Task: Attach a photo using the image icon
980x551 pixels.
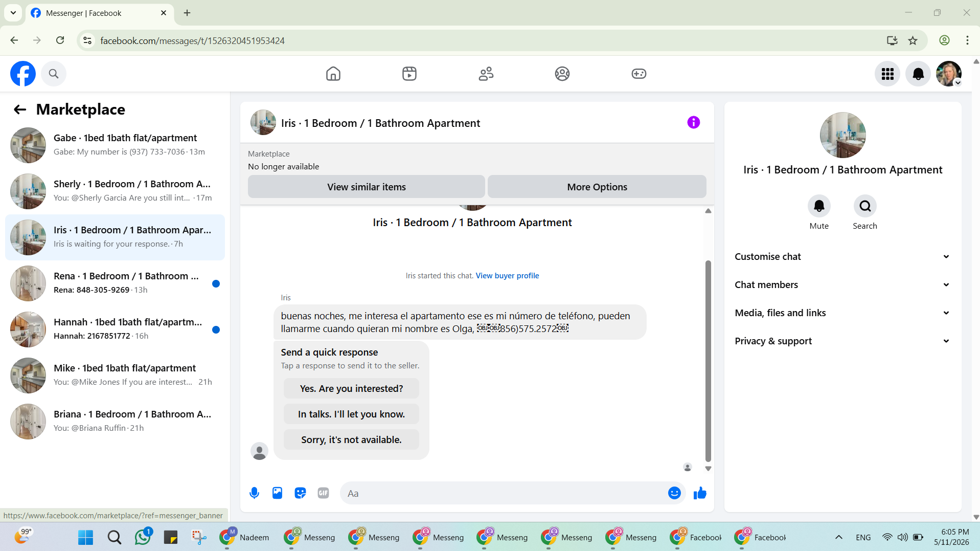Action: [x=277, y=493]
